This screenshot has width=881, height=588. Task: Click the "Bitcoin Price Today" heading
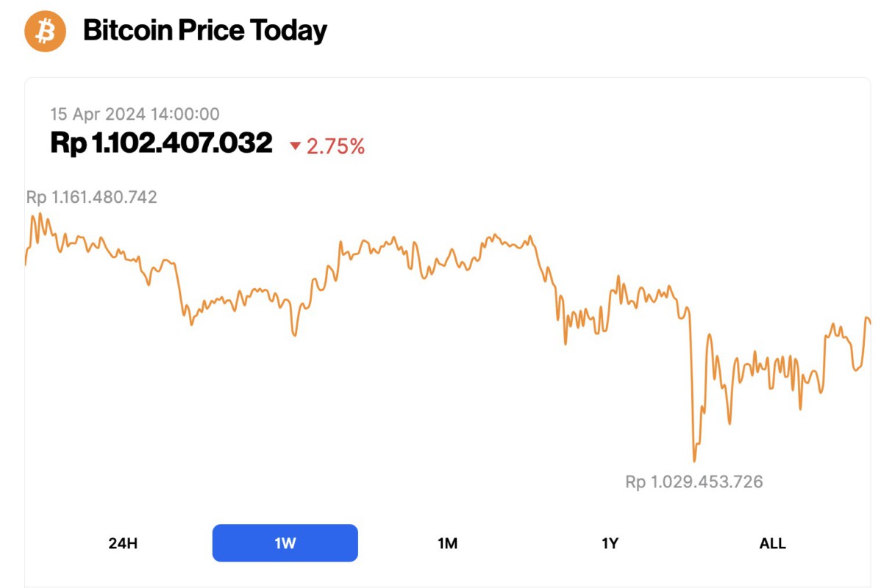[x=205, y=31]
